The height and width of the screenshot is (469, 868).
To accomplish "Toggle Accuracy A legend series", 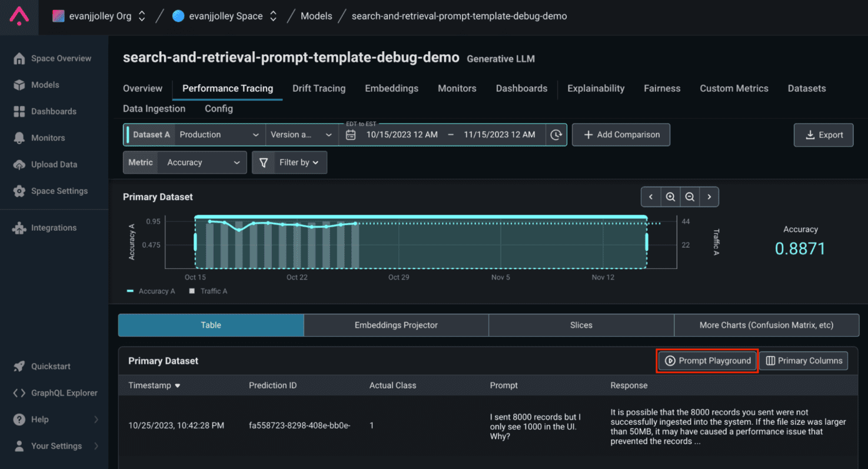I will pyautogui.click(x=151, y=291).
